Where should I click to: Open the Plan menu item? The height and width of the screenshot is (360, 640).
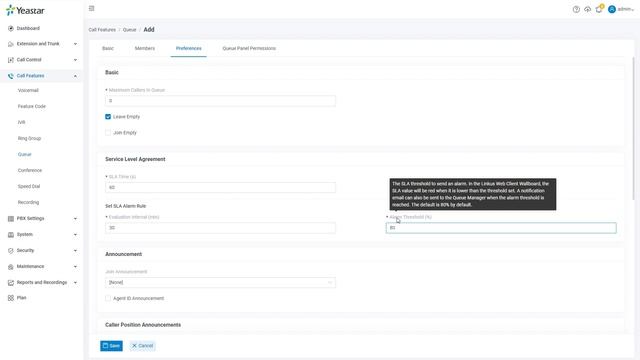click(22, 298)
